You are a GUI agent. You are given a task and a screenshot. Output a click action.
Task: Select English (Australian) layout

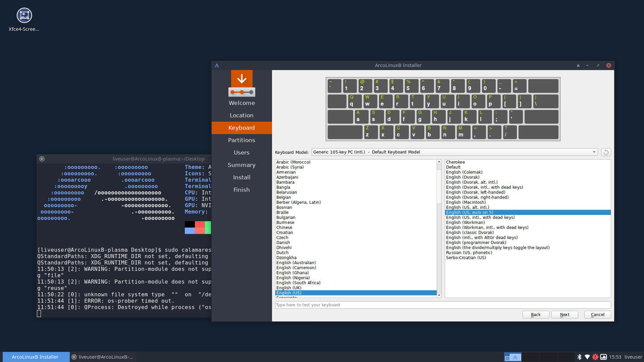click(x=356, y=263)
